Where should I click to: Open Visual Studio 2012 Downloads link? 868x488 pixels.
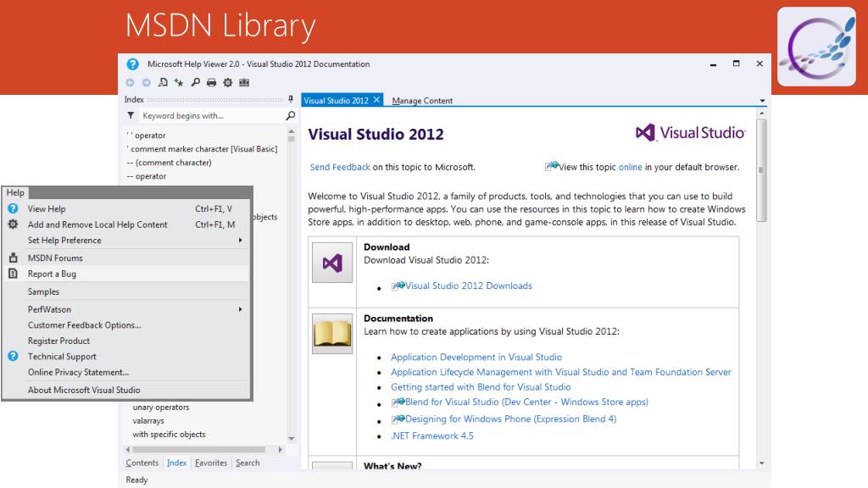click(x=468, y=286)
